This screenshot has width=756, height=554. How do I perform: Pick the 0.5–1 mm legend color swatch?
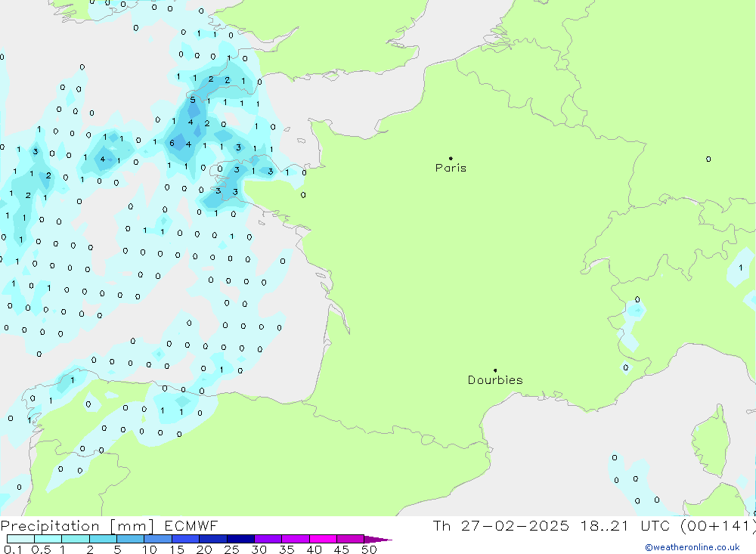(48, 539)
